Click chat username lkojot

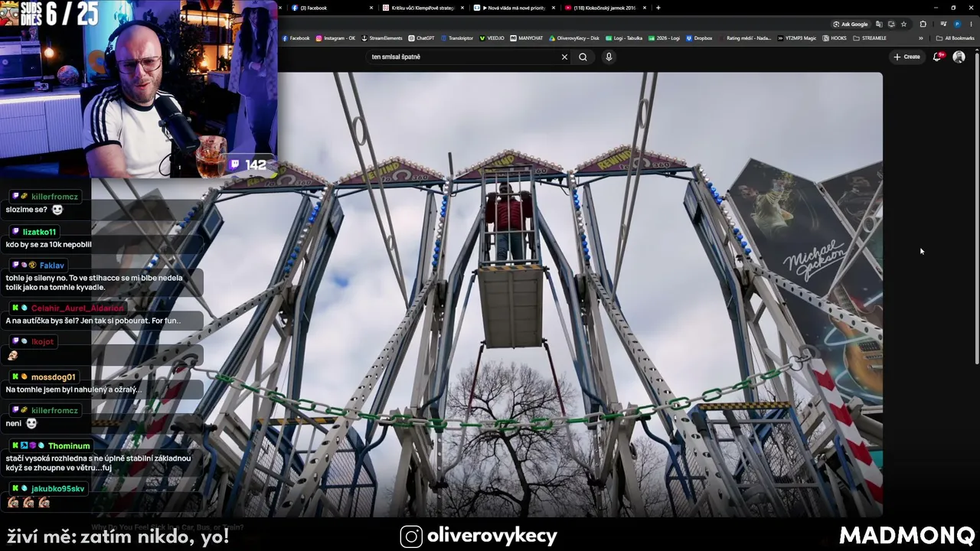tap(43, 341)
